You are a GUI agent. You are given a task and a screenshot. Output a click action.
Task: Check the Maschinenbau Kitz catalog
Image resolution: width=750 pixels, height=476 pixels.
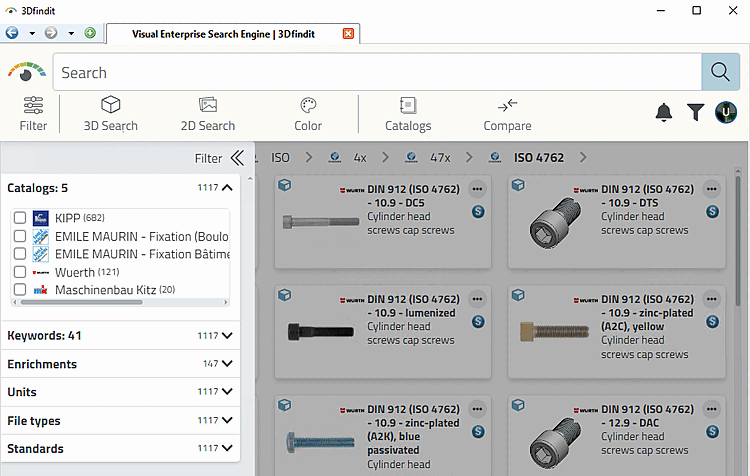coord(20,290)
